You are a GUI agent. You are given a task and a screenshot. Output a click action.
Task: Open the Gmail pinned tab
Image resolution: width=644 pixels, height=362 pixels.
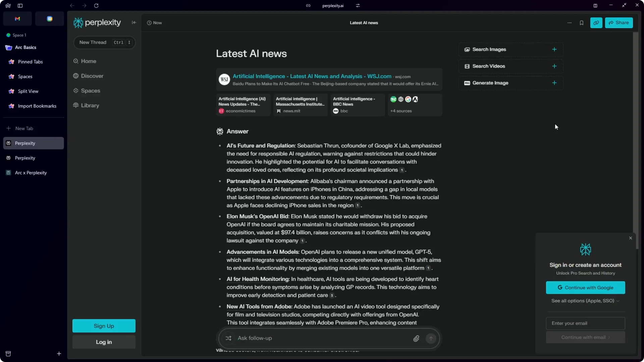point(17,19)
